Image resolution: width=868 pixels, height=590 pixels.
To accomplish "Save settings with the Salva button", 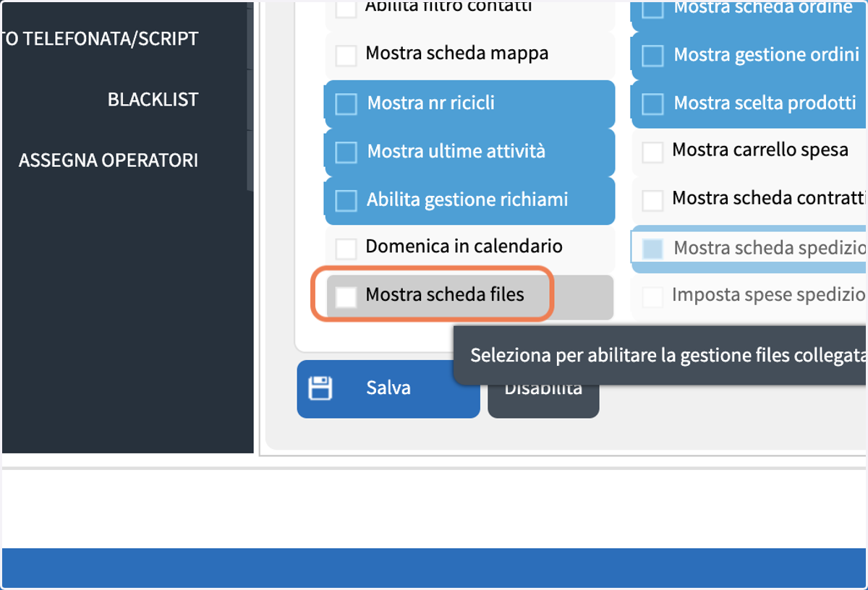I will click(x=388, y=389).
